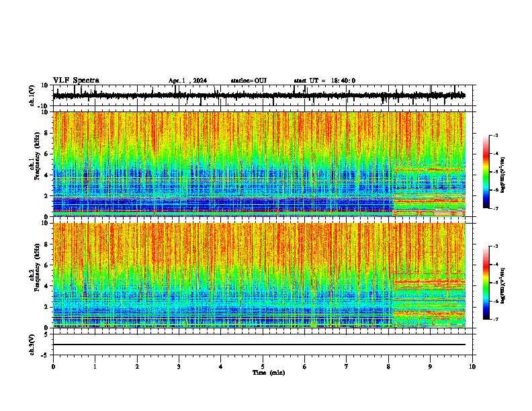Click the "station=OUI" header label
The width and height of the screenshot is (532, 411).
point(249,81)
